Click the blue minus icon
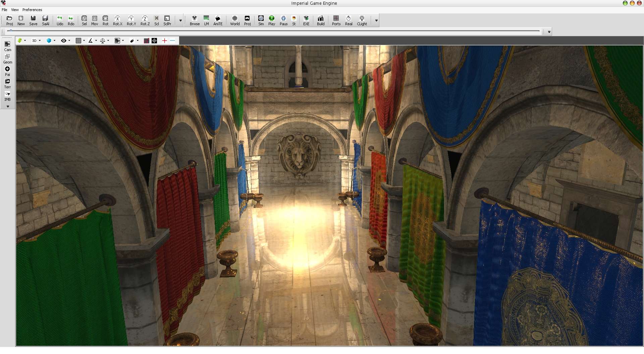This screenshot has width=644, height=354. pos(172,41)
